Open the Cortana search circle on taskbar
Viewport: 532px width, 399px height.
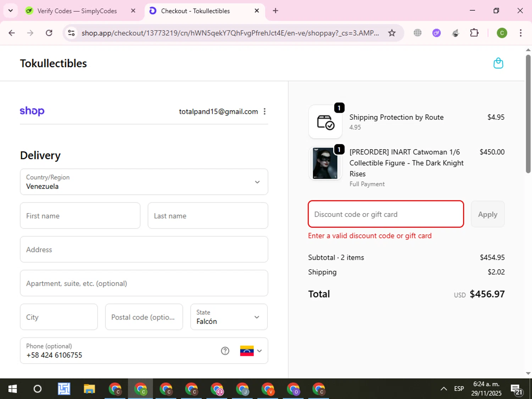[x=37, y=389]
